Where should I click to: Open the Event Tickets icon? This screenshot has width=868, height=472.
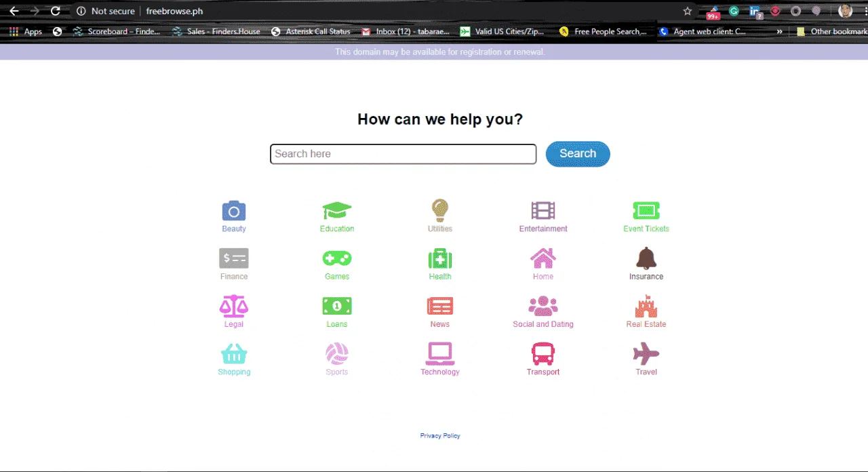point(646,211)
